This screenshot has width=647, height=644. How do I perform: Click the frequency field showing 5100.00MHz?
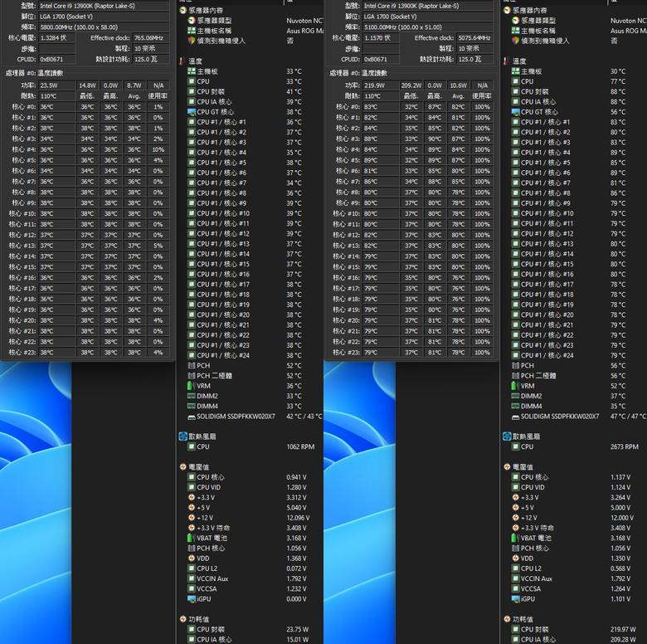click(428, 27)
